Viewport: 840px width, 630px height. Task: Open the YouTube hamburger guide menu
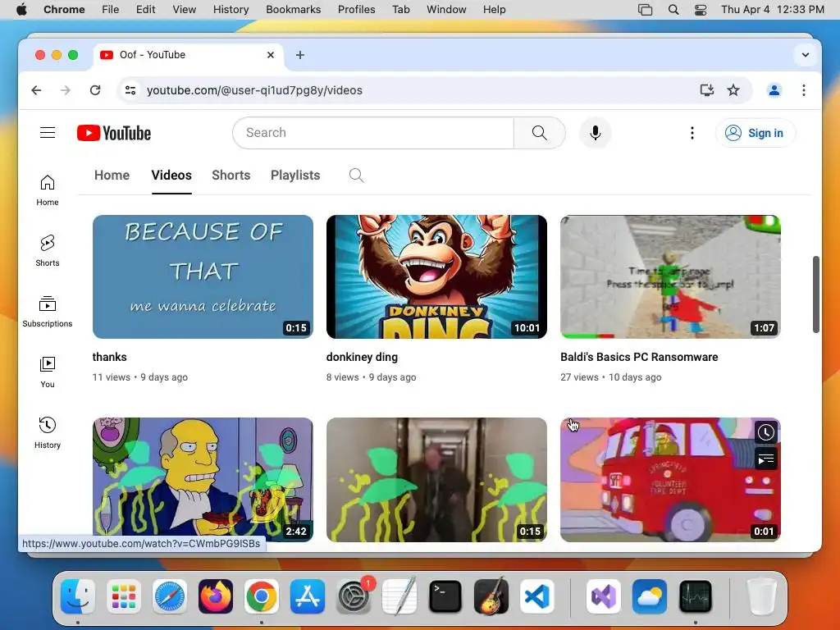pos(48,132)
